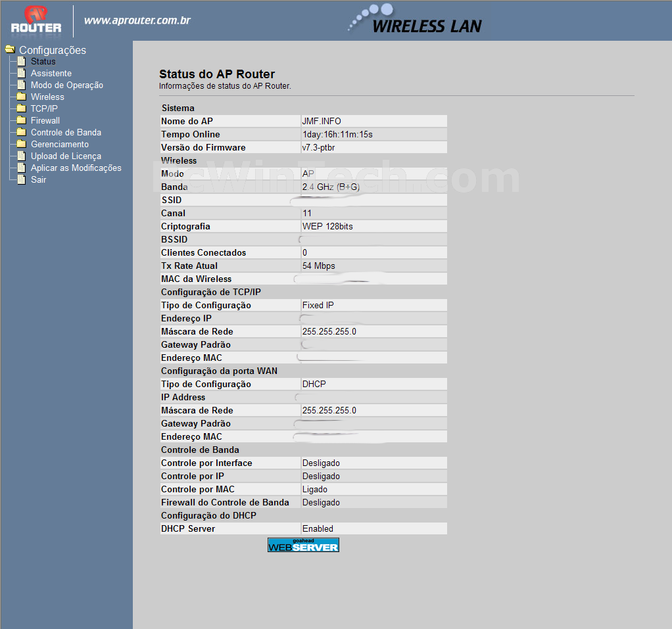Screen dimensions: 672x629
Task: Click the SSID label
Action: 172,200
